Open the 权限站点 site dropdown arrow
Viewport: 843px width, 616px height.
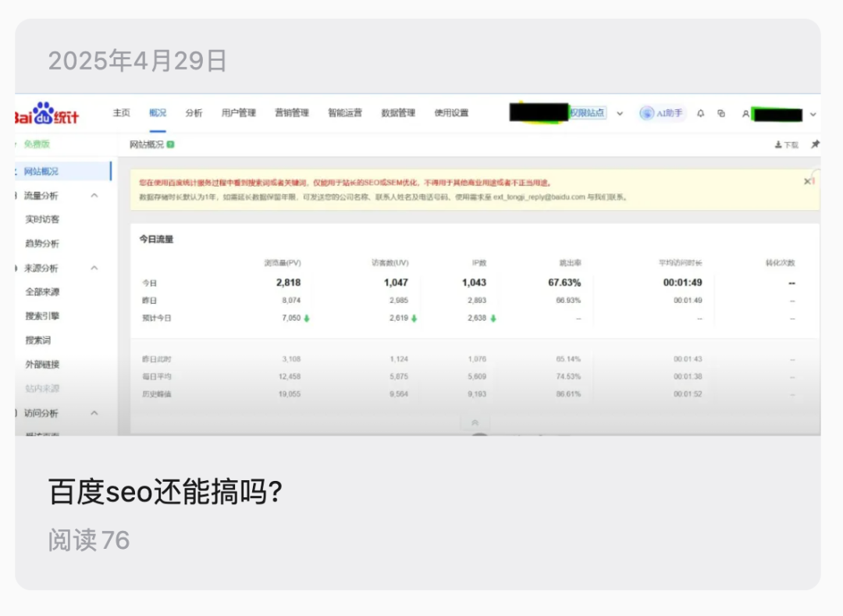pos(620,114)
